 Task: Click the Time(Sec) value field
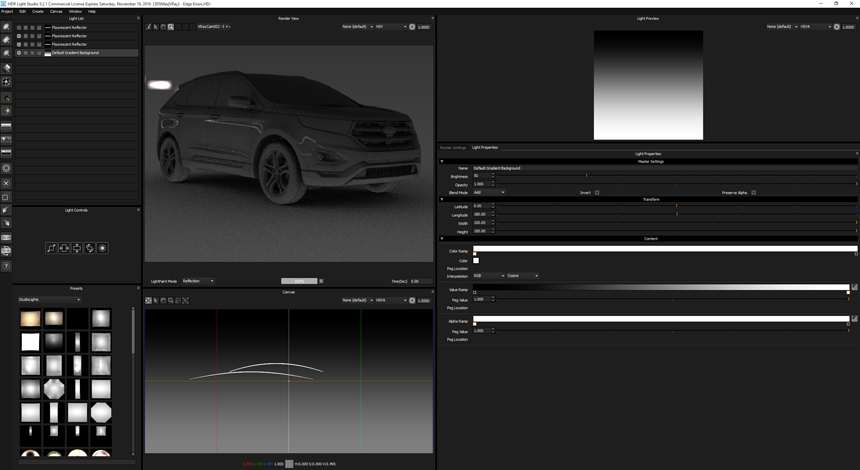tap(421, 281)
